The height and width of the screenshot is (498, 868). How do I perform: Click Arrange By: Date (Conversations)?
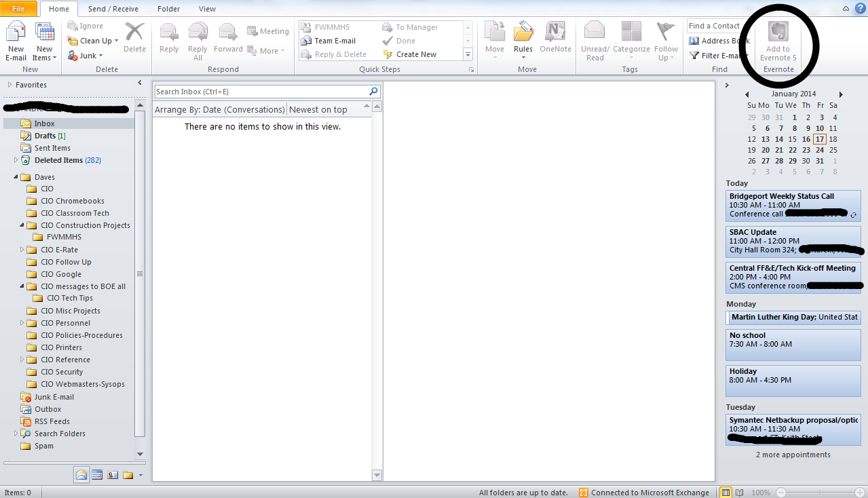click(220, 109)
